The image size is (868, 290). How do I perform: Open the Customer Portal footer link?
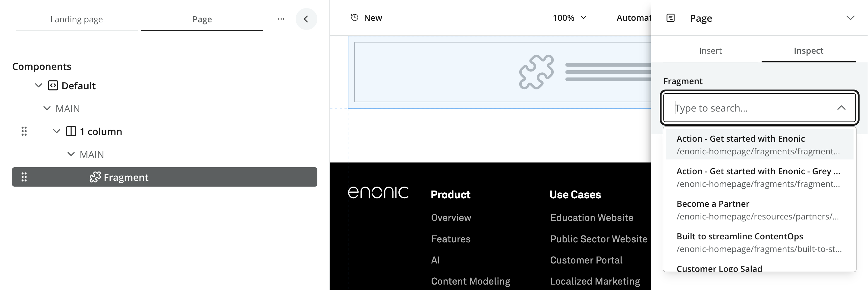point(586,260)
